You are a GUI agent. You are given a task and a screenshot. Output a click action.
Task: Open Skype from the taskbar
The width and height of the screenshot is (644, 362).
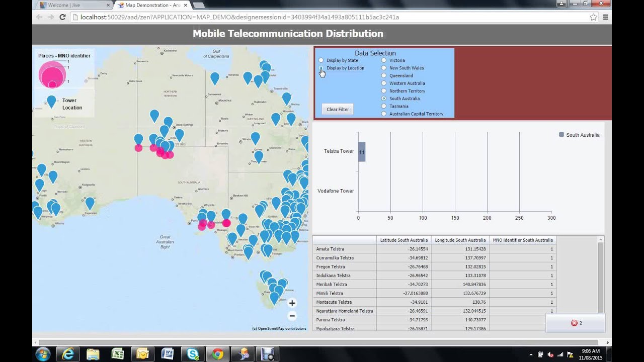tap(193, 354)
